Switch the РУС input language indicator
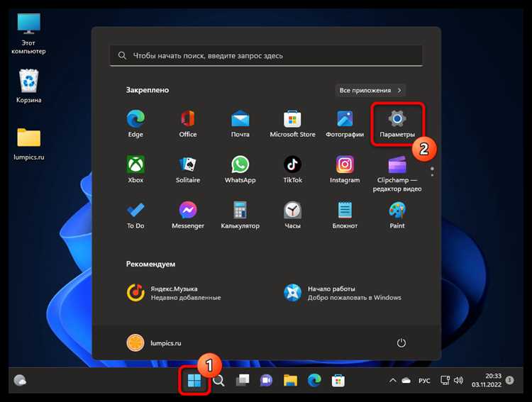The width and height of the screenshot is (532, 402). 424,381
